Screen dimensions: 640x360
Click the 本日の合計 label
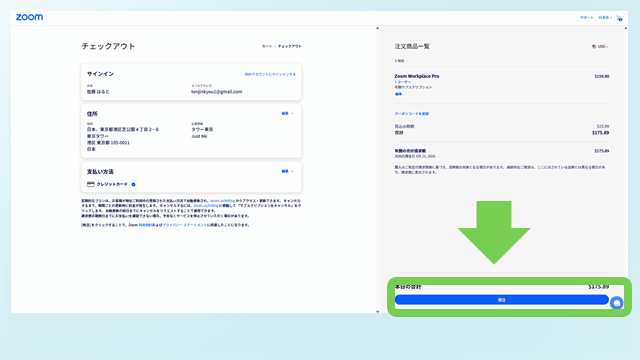click(408, 287)
